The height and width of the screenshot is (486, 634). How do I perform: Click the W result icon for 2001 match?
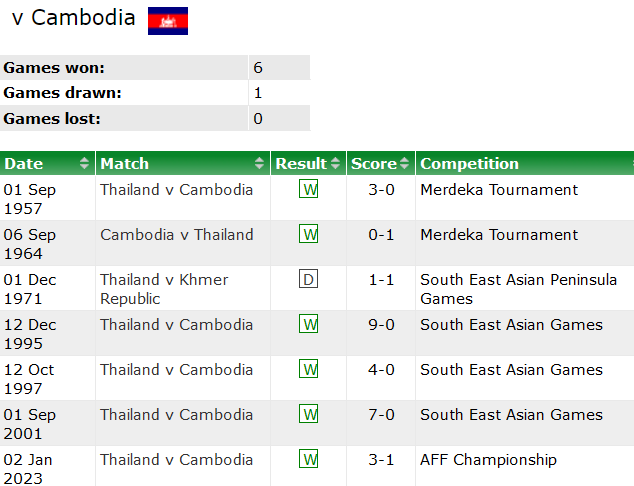[x=309, y=415]
